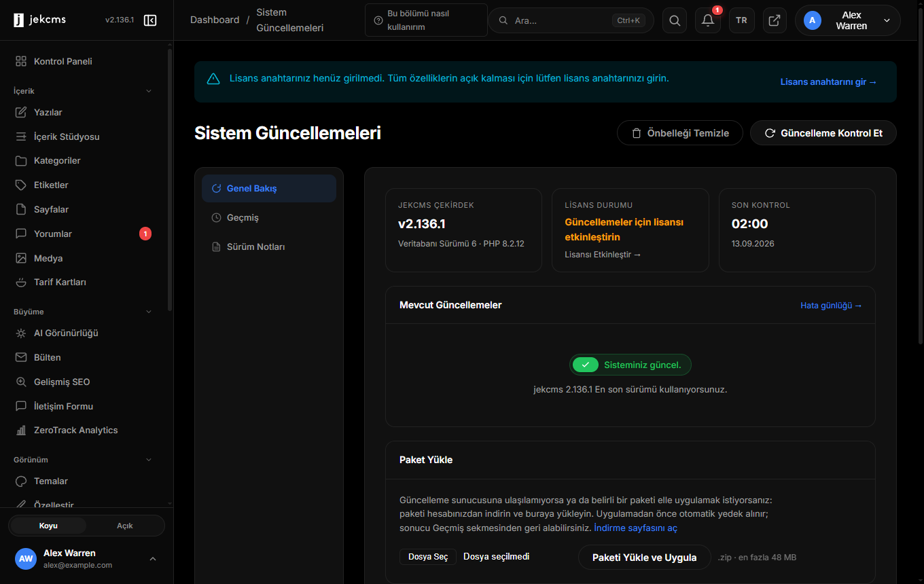Go to İçerik Stüdyosu
Viewport: 924px width, 584px height.
point(83,136)
